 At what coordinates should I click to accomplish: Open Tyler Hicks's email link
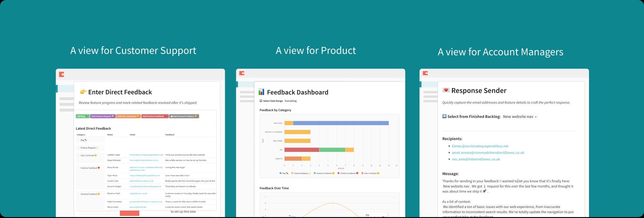(x=145, y=176)
